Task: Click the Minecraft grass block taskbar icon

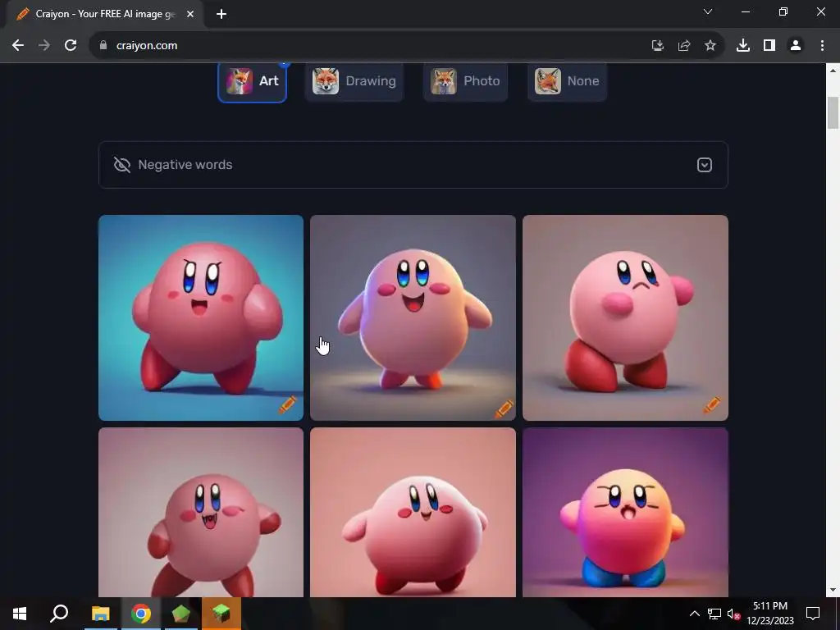Action: coord(221,614)
